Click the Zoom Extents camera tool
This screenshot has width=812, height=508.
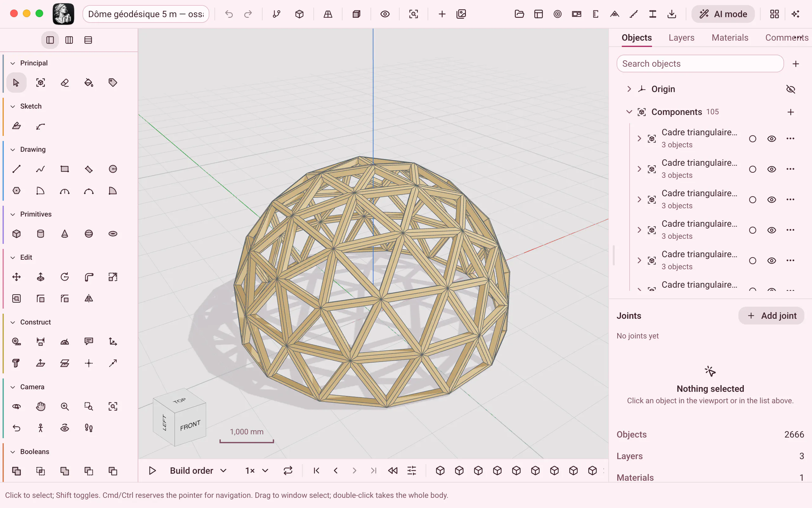(113, 406)
